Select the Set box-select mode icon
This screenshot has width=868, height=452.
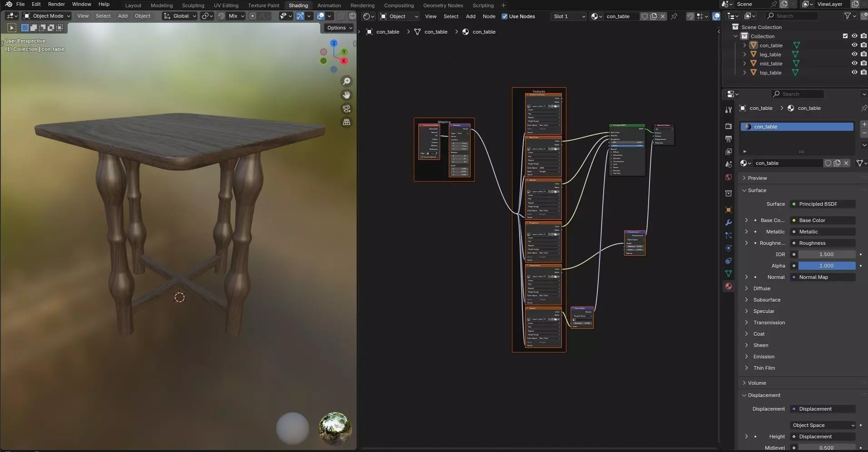pos(25,28)
